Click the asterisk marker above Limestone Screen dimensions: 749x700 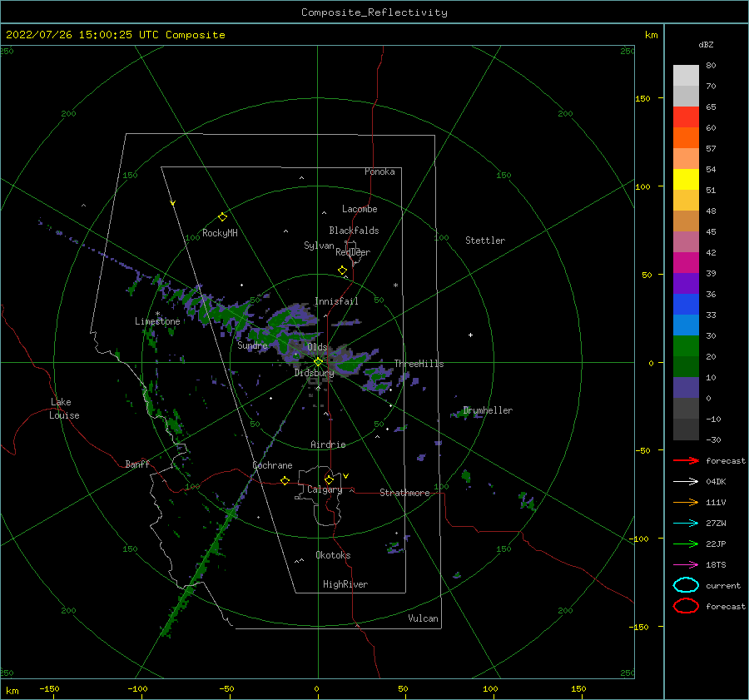point(157,314)
